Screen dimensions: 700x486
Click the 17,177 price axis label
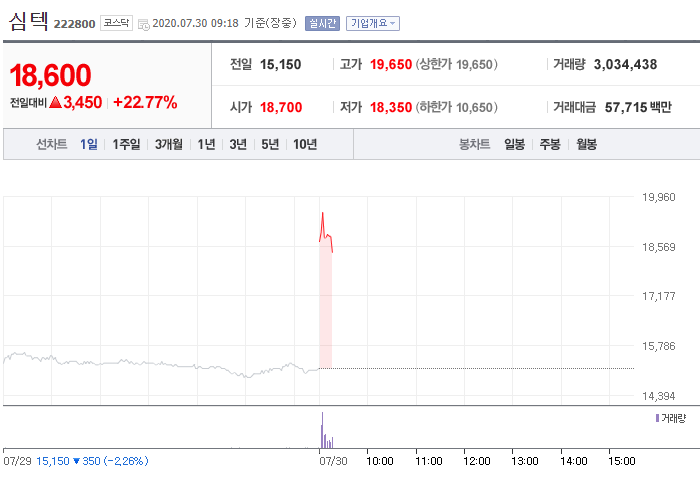pos(658,296)
